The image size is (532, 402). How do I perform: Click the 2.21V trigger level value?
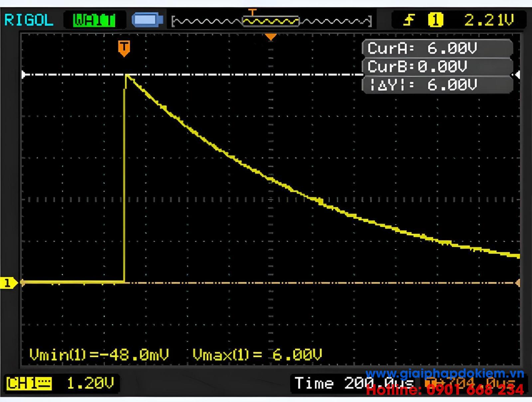(x=489, y=20)
